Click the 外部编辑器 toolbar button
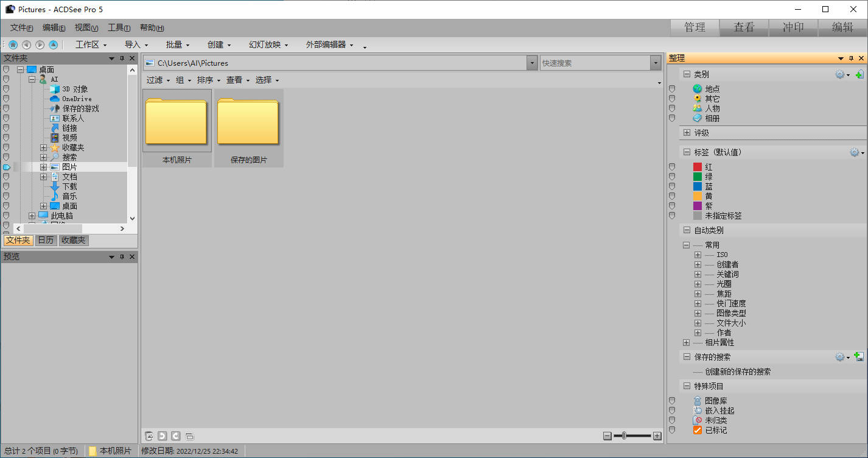This screenshot has width=868, height=458. point(329,44)
